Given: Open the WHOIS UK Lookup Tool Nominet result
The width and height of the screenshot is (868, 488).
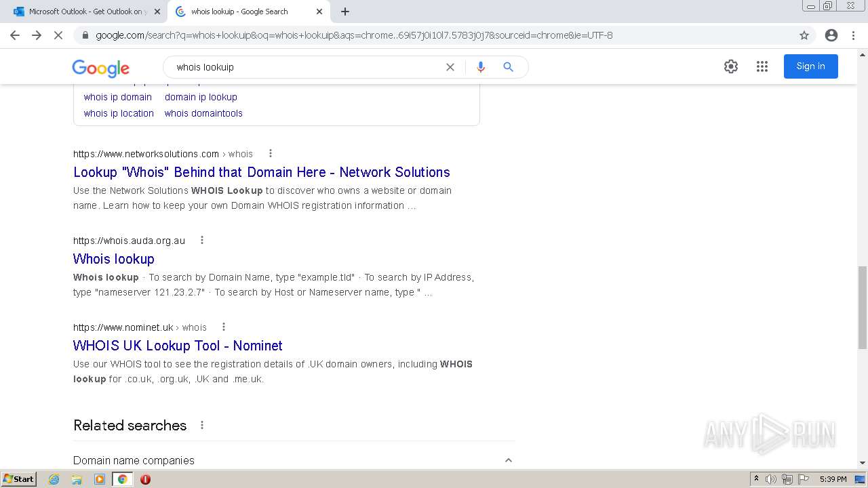Looking at the screenshot, I should click(x=178, y=346).
